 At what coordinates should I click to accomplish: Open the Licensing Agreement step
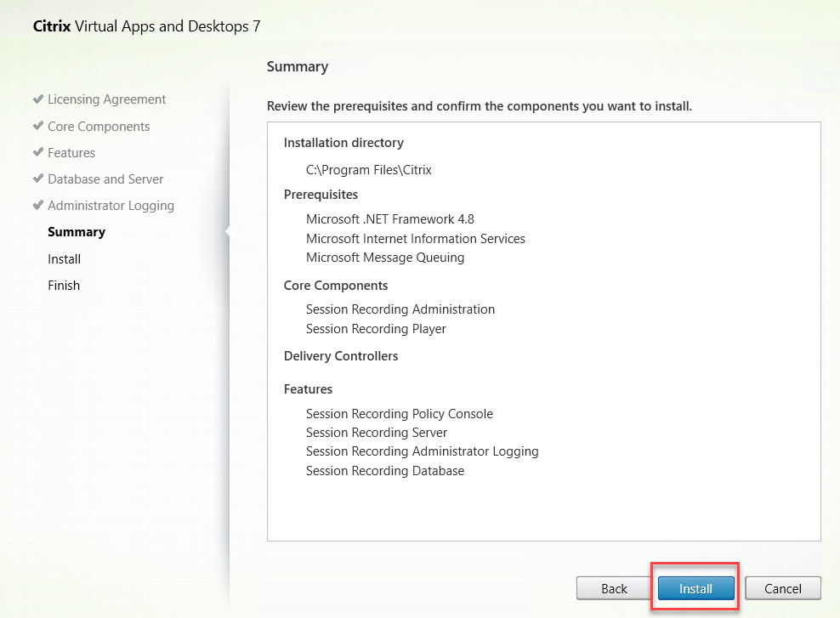pos(107,99)
